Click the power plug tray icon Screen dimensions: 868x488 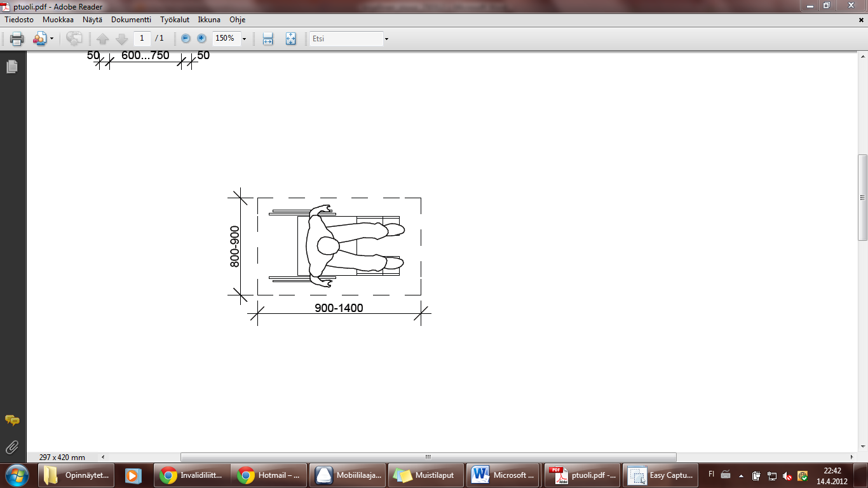click(x=756, y=475)
